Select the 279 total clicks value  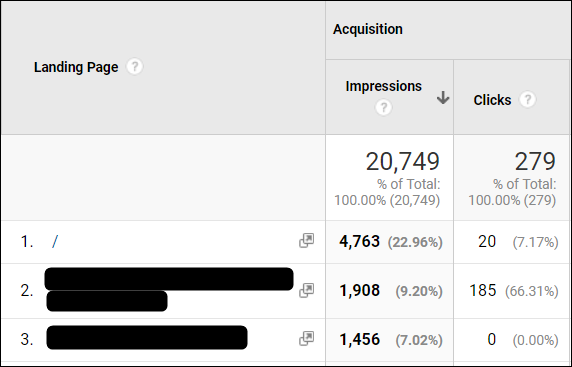(x=535, y=161)
